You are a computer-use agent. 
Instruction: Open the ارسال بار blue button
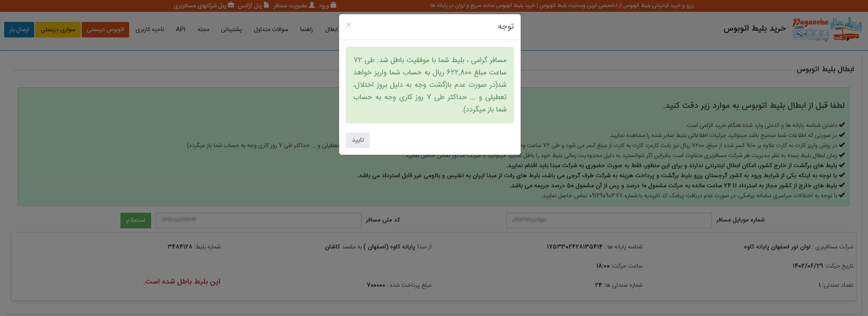coord(19,30)
